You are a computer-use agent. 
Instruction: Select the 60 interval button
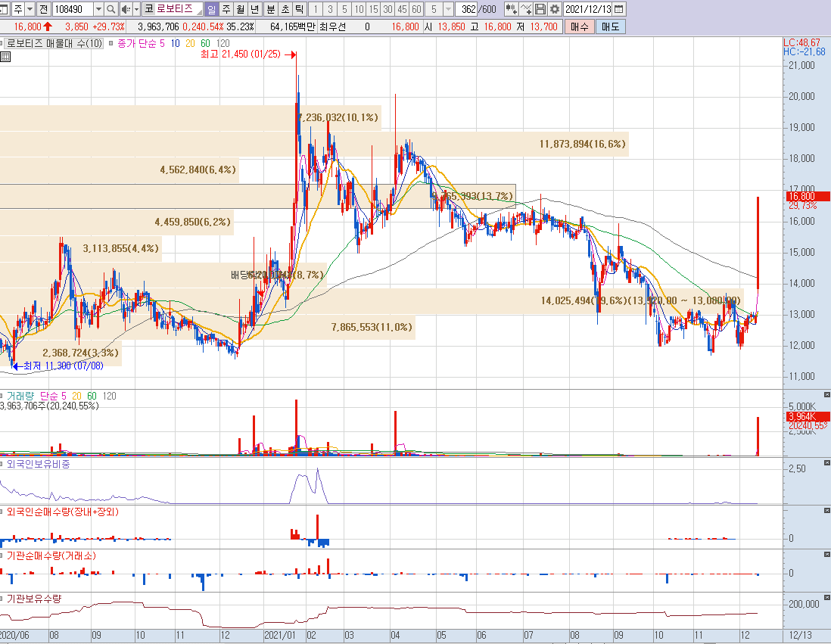(x=416, y=9)
